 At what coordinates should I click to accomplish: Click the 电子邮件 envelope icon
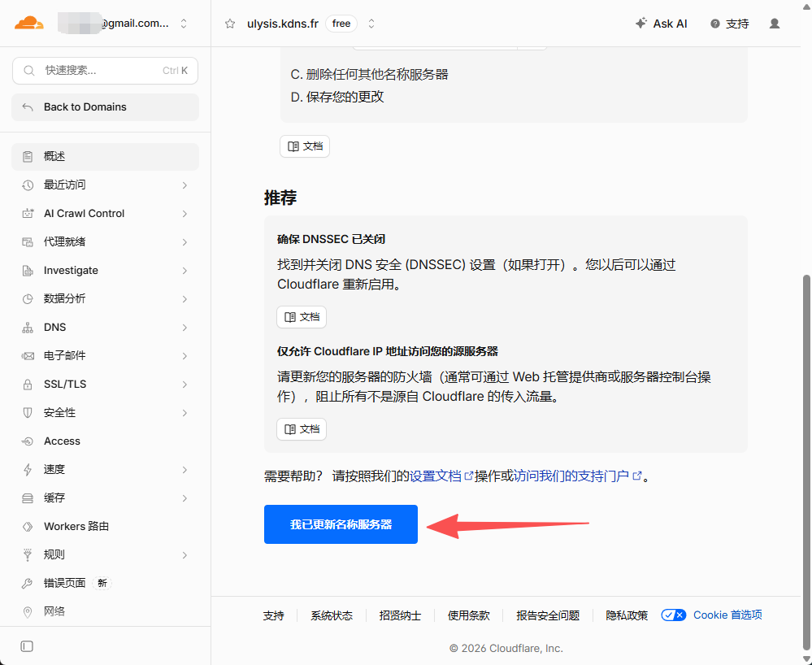click(x=28, y=356)
